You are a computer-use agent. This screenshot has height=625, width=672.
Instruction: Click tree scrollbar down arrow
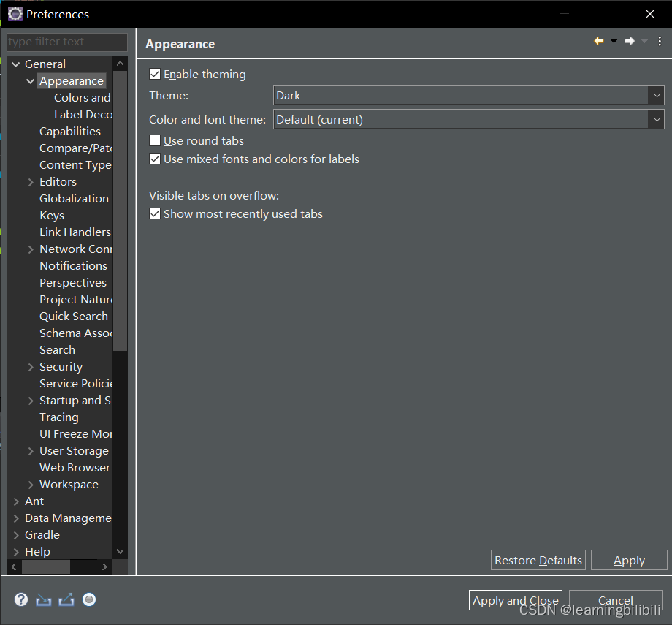[121, 551]
